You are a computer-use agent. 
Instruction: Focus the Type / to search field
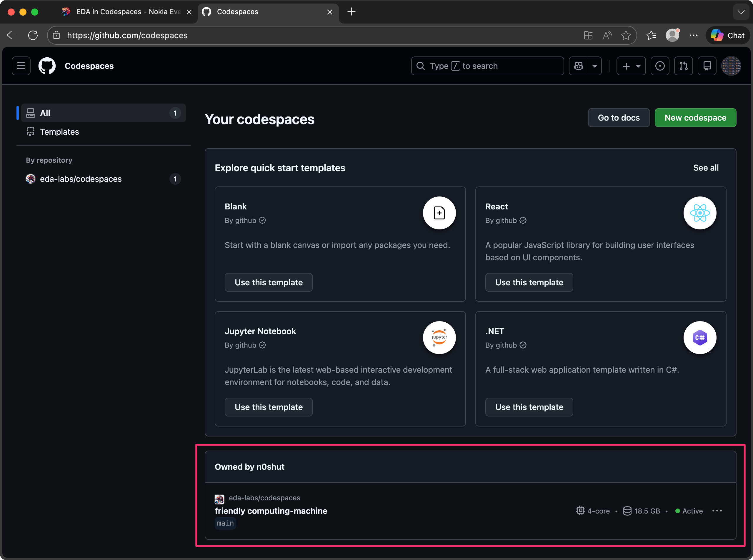click(x=487, y=66)
